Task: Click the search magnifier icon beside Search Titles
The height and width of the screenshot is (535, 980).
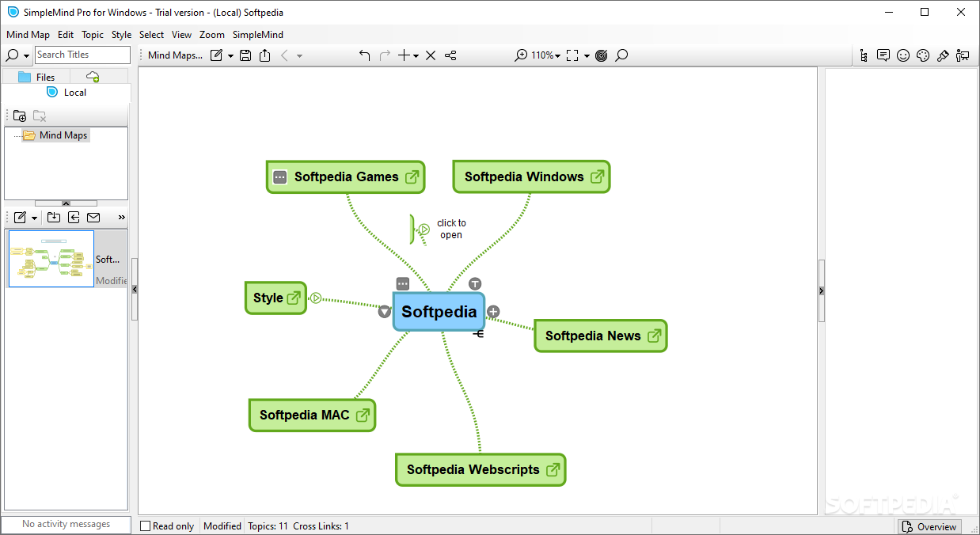Action: point(12,55)
